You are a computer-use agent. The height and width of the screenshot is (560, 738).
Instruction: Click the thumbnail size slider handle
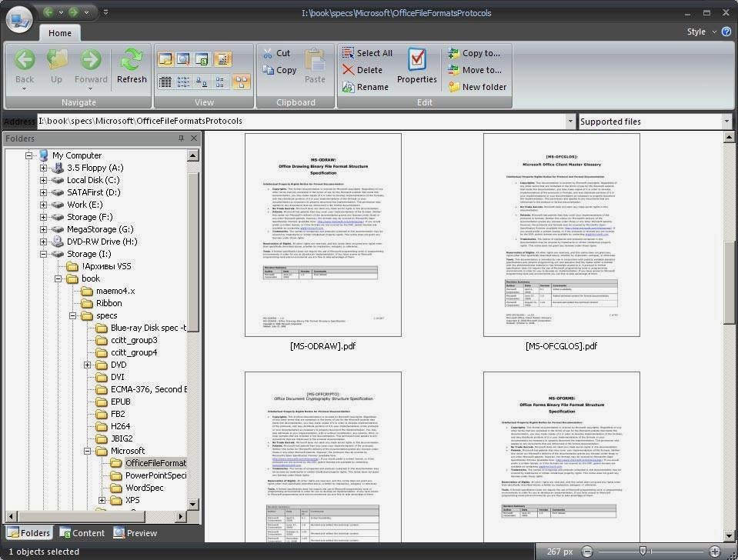tap(643, 551)
